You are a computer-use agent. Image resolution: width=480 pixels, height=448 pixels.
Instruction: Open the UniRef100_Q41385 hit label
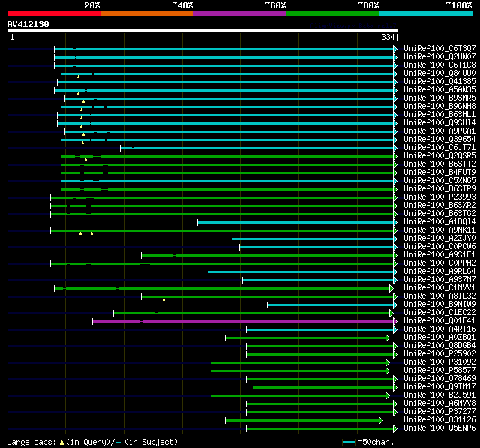(439, 82)
